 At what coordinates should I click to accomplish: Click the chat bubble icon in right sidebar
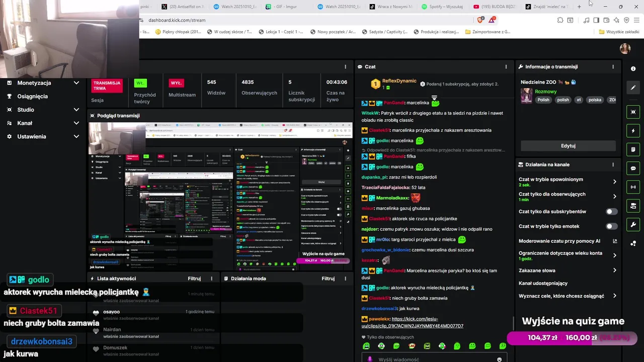tap(633, 168)
